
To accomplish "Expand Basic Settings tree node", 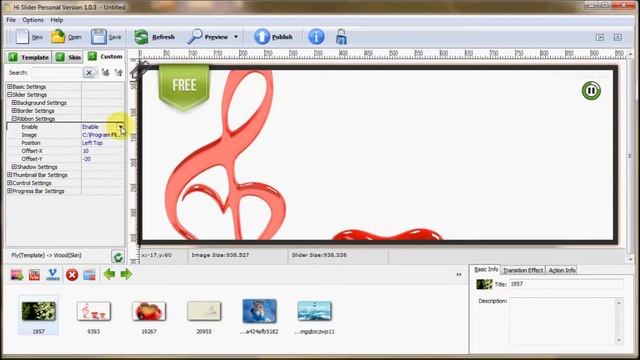I will click(x=9, y=87).
